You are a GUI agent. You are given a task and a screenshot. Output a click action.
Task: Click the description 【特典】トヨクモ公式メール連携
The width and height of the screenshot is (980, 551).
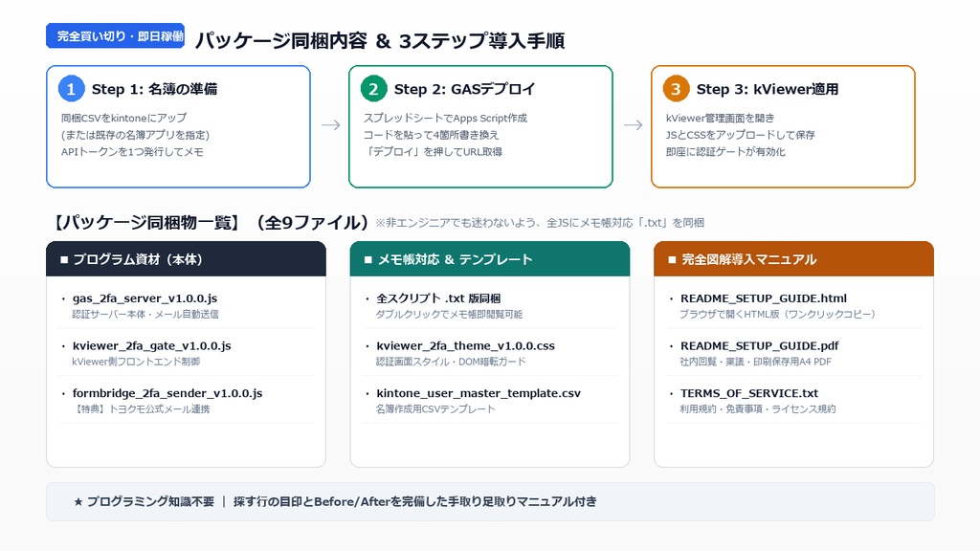pos(142,409)
